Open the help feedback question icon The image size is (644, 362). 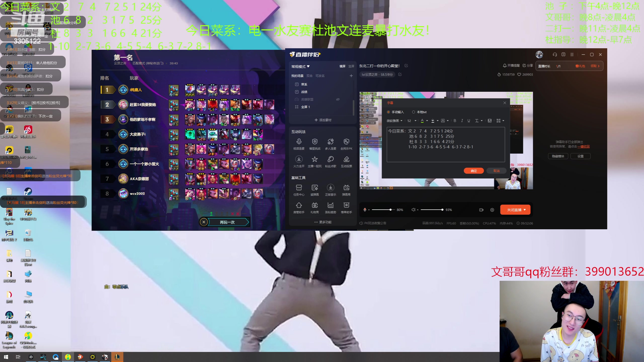pos(563,55)
